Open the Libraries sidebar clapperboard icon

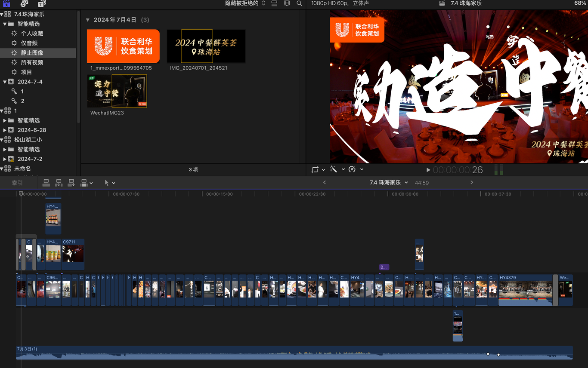click(x=7, y=3)
